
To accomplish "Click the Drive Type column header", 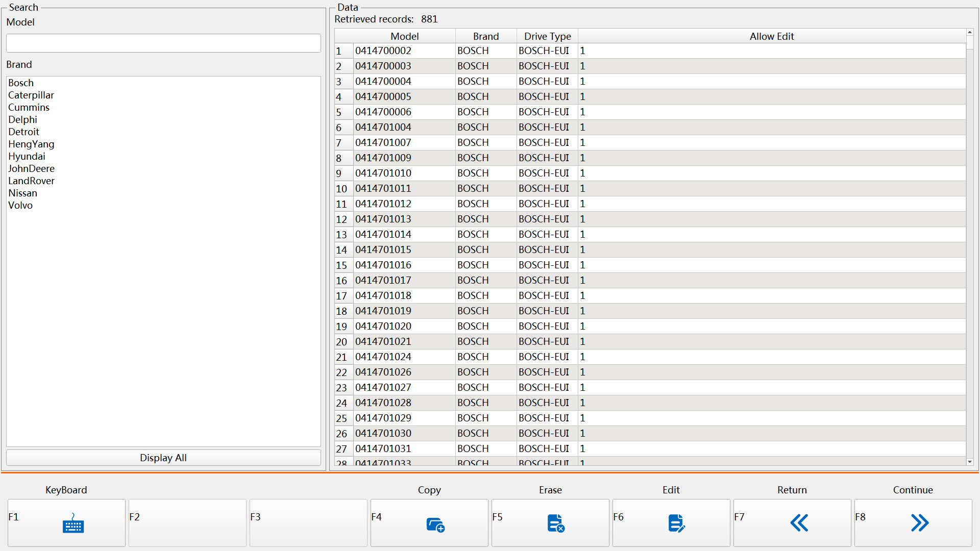I will tap(547, 36).
